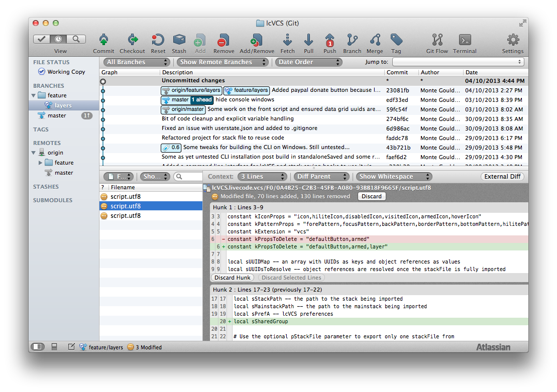Screen dimensions: 557x392
Task: Click the Reset toolbar icon
Action: point(158,40)
